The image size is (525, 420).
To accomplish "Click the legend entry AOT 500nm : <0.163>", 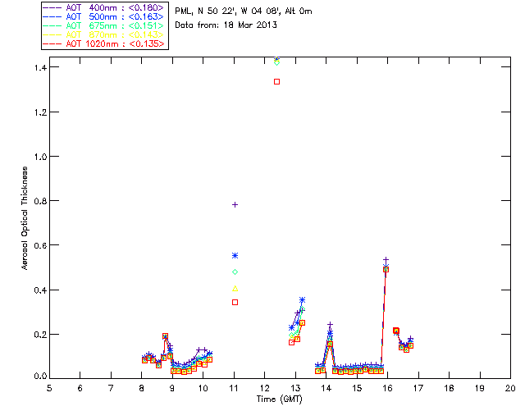I will [x=103, y=16].
